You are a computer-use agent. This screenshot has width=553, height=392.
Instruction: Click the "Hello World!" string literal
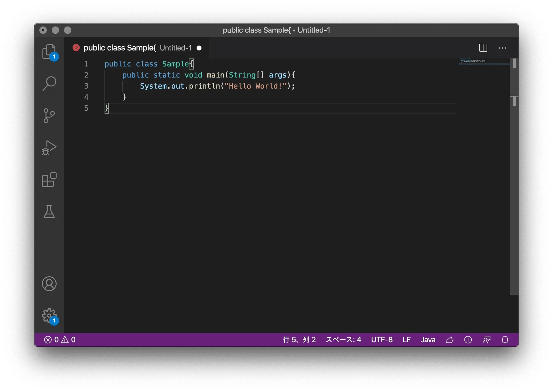256,86
